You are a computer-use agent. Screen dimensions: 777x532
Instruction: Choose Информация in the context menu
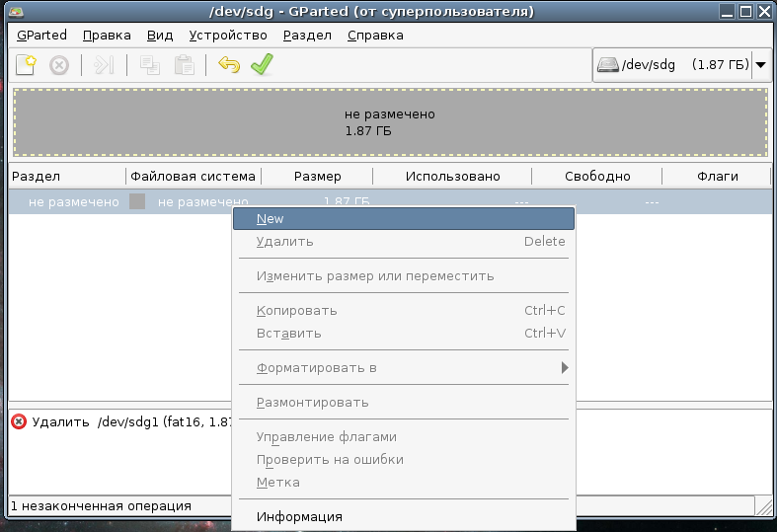(404, 516)
